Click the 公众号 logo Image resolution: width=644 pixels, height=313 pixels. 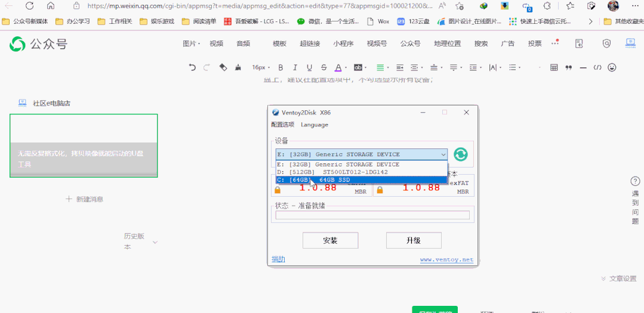click(x=39, y=44)
